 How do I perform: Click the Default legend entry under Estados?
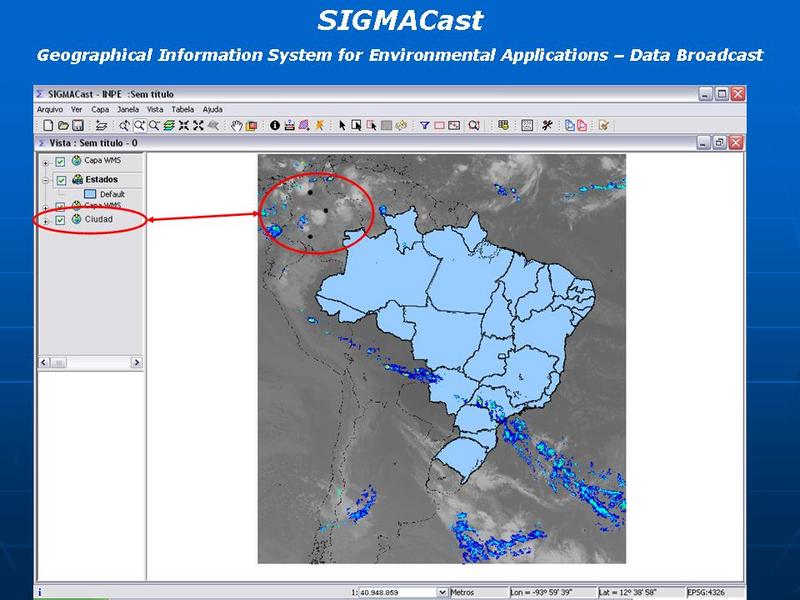(x=112, y=194)
